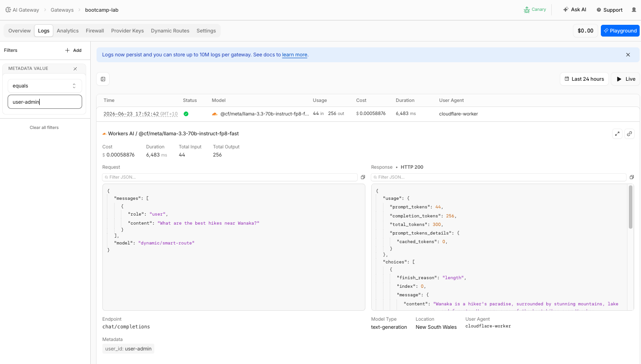
Task: Click the Response panel scrollbar
Action: click(630, 207)
